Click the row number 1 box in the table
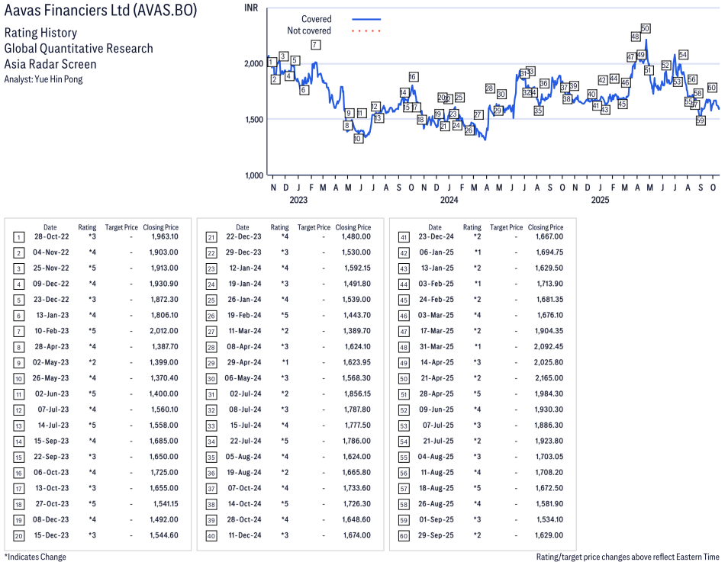728x562 pixels. [18, 236]
